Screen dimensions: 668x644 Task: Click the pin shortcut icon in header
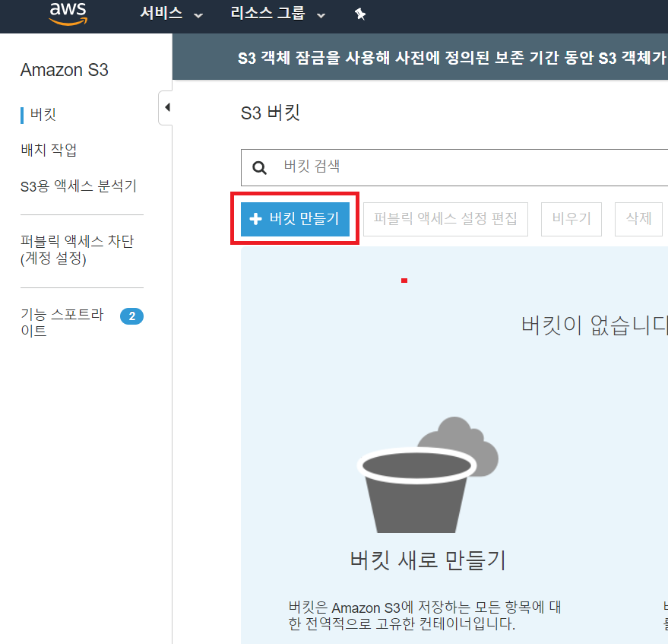pos(360,14)
